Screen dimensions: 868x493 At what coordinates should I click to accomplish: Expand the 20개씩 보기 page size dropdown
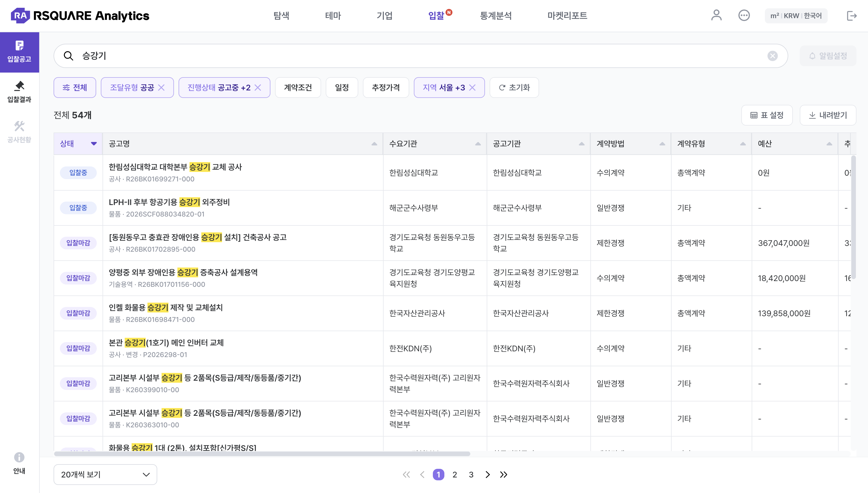(105, 474)
